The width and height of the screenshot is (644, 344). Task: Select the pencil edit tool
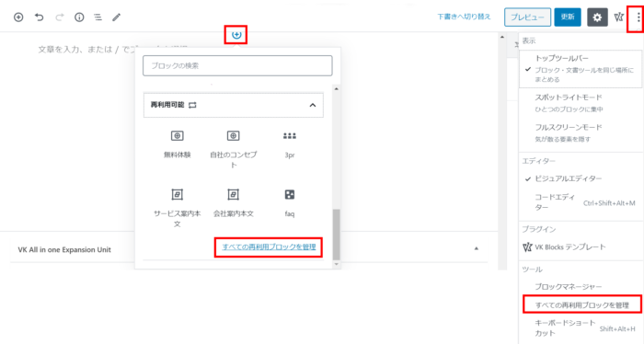coord(117,17)
